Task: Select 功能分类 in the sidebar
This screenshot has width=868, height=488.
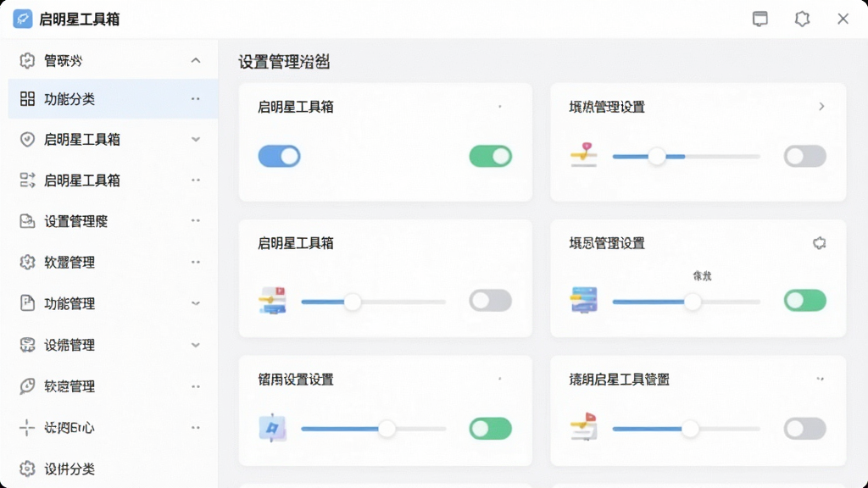Action: (113, 98)
